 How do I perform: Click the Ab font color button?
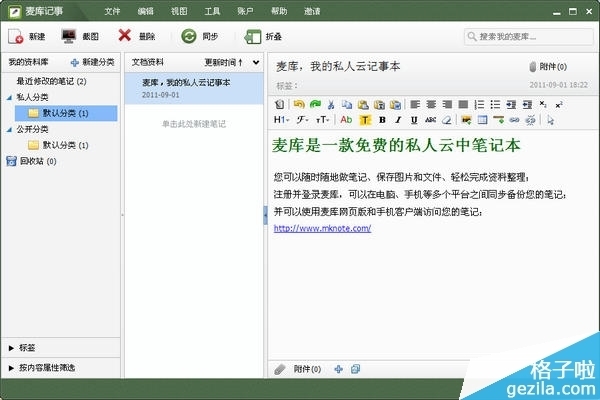(346, 120)
